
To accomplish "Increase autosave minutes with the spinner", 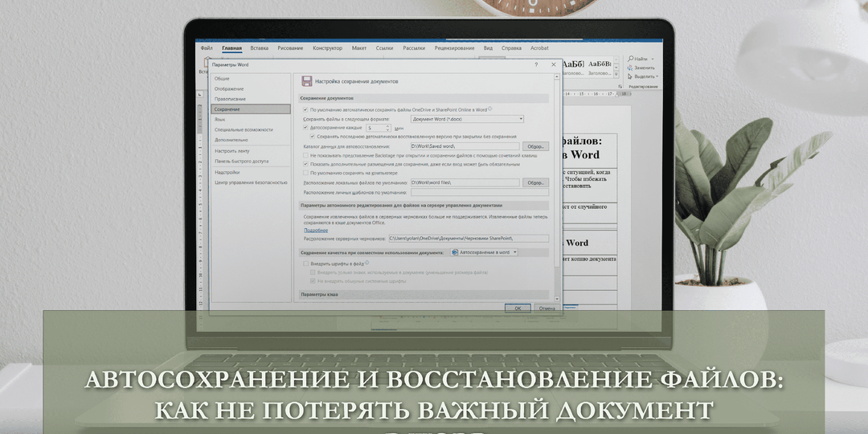I will (388, 125).
